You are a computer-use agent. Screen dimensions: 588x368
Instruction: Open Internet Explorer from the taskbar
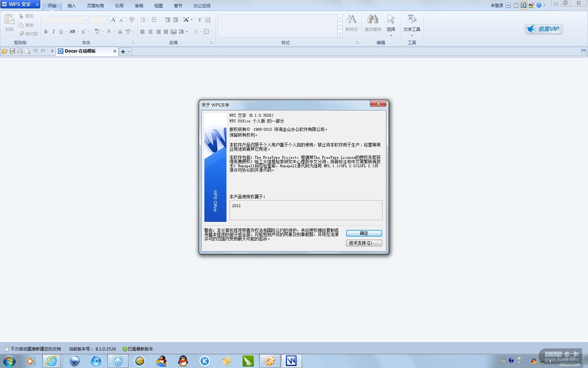(52, 361)
